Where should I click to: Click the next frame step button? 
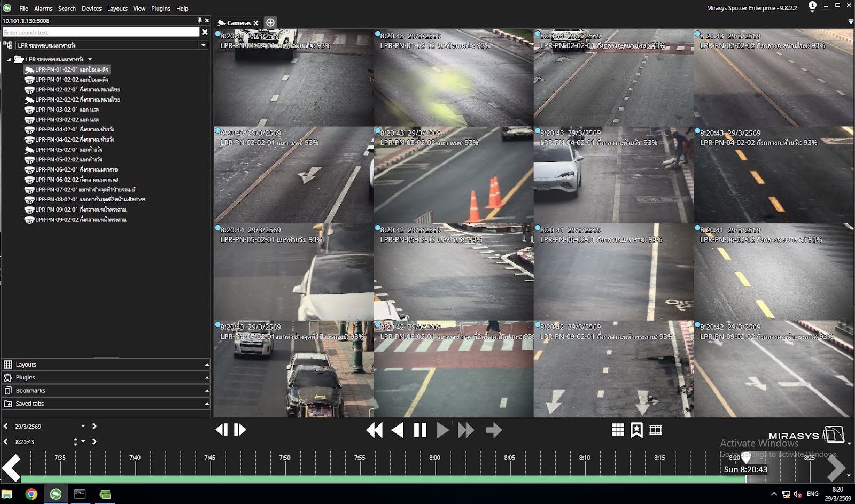[x=240, y=430]
